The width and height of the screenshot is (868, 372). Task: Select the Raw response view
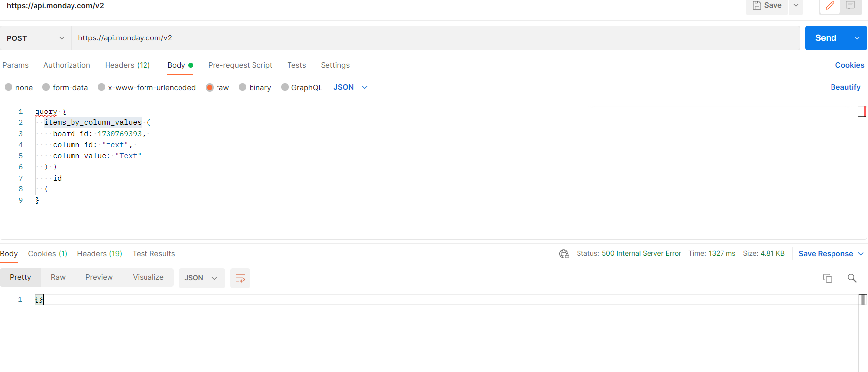[x=58, y=277]
